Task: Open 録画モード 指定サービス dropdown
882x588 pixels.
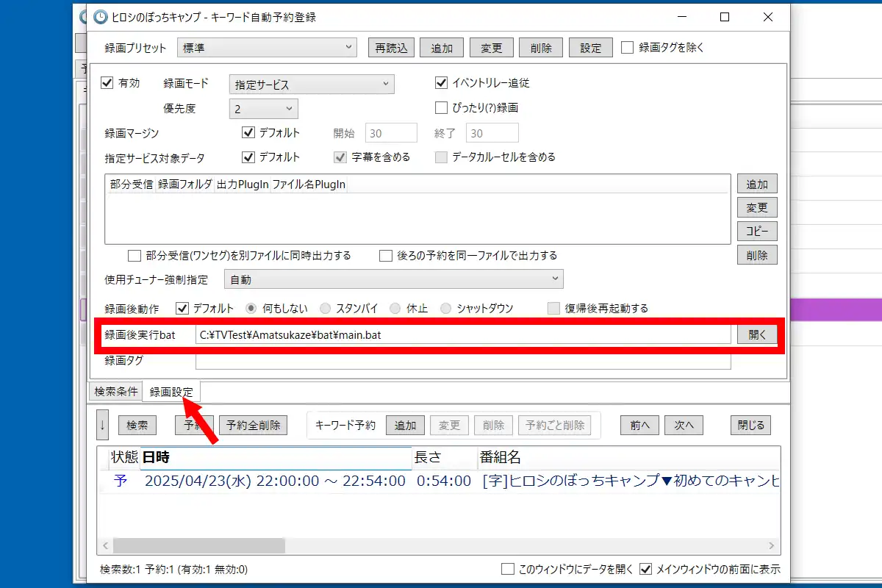Action: [312, 85]
